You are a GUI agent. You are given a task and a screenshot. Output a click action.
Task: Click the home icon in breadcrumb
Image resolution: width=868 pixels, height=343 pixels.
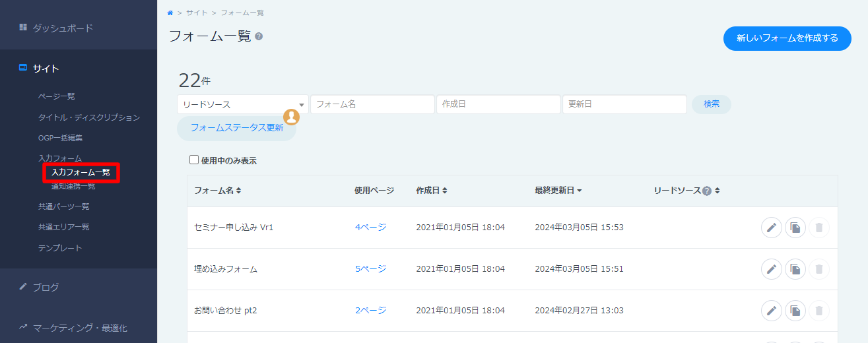[x=171, y=13]
